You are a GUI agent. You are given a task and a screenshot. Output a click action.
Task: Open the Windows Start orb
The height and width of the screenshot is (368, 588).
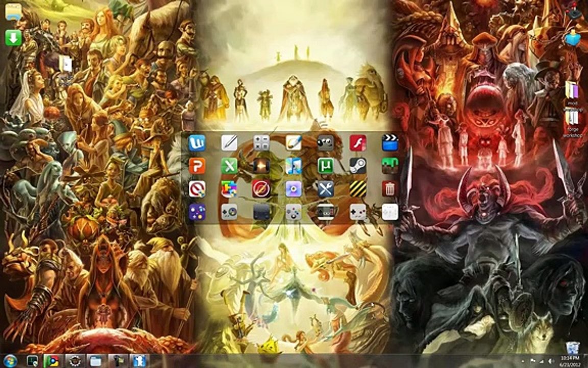click(x=10, y=361)
